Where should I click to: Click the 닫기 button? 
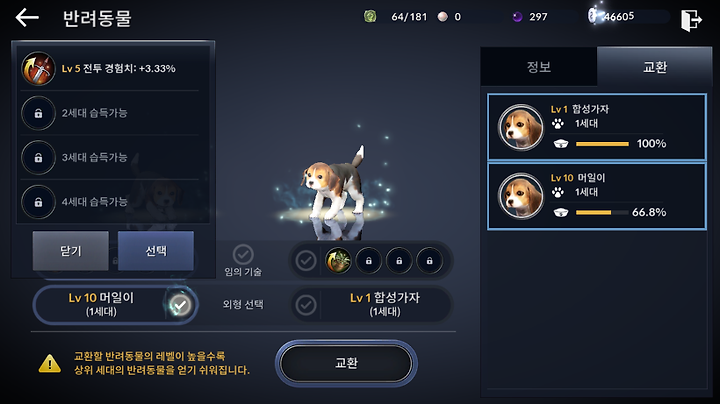coord(70,251)
